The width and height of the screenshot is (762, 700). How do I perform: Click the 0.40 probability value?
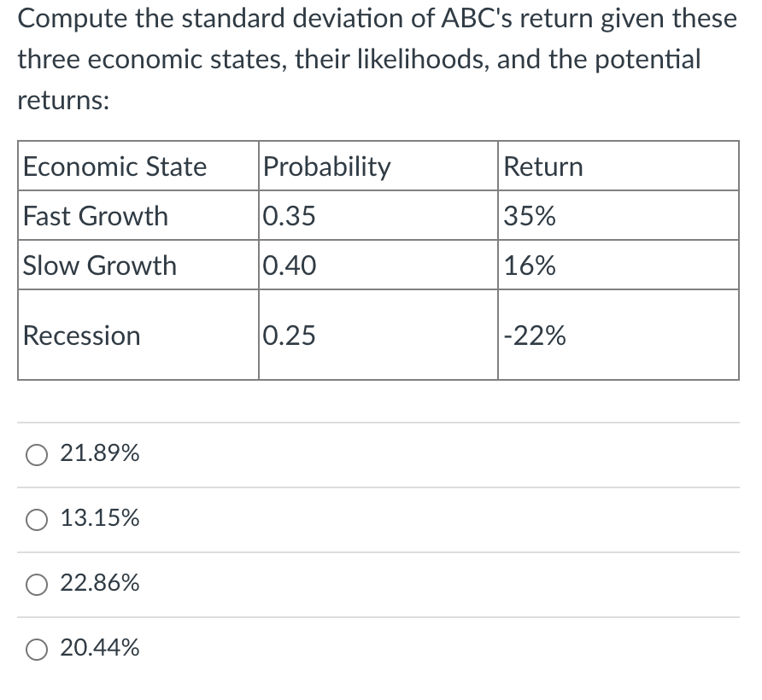click(290, 265)
